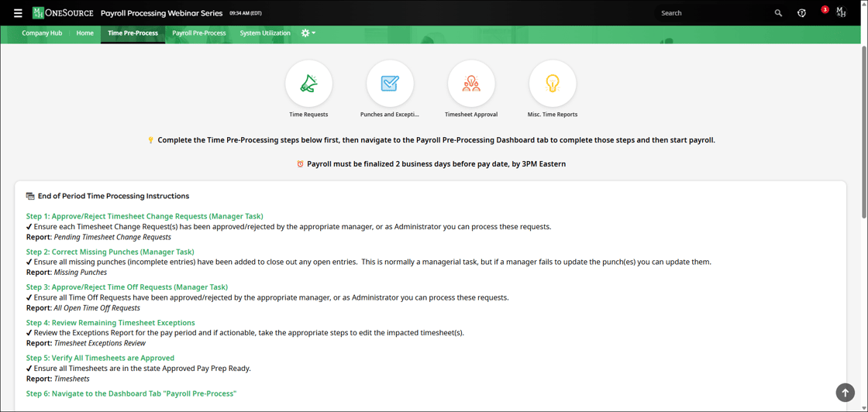View notifications with red badge

[823, 11]
